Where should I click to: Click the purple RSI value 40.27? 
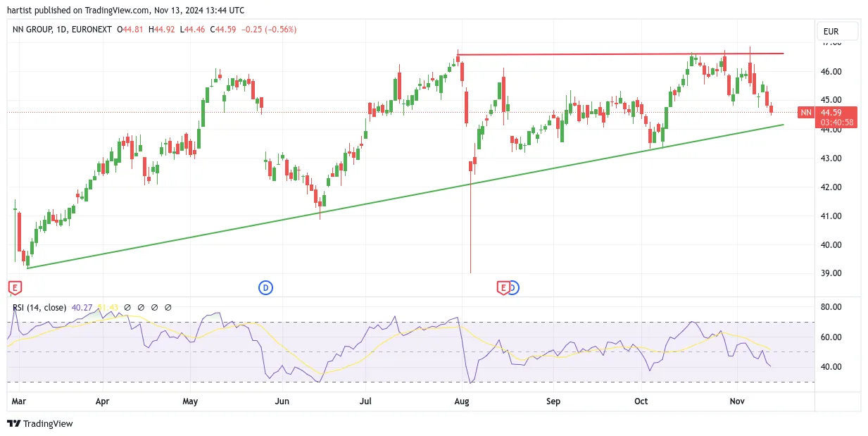[x=82, y=308]
